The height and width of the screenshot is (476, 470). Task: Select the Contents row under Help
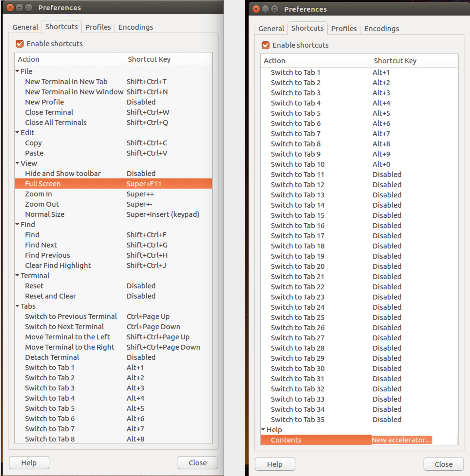pyautogui.click(x=359, y=440)
